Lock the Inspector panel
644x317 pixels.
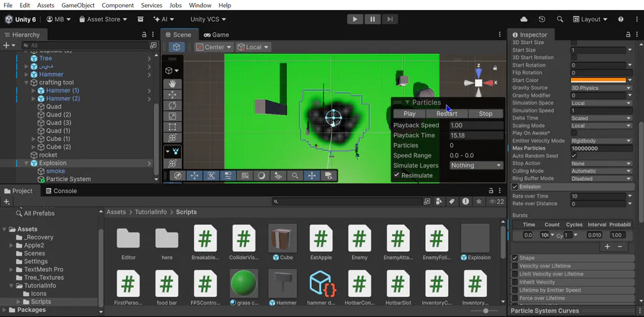(x=628, y=35)
